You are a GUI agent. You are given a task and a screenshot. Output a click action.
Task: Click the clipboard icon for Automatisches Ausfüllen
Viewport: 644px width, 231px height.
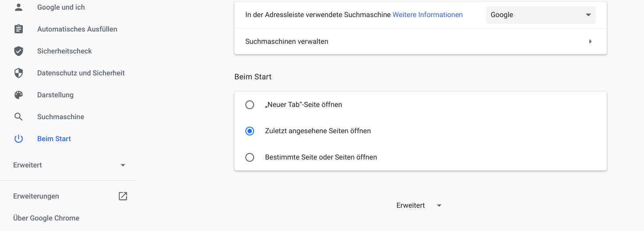[x=18, y=29]
